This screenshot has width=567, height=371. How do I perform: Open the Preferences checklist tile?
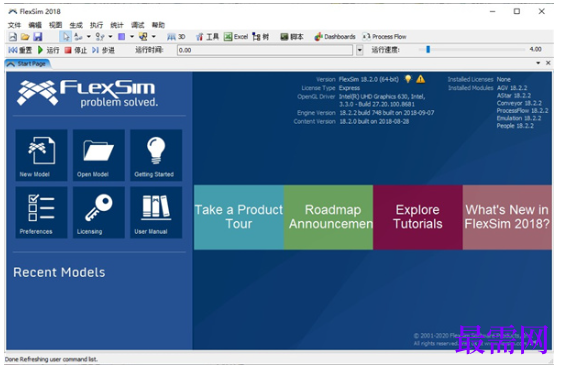pyautogui.click(x=42, y=212)
